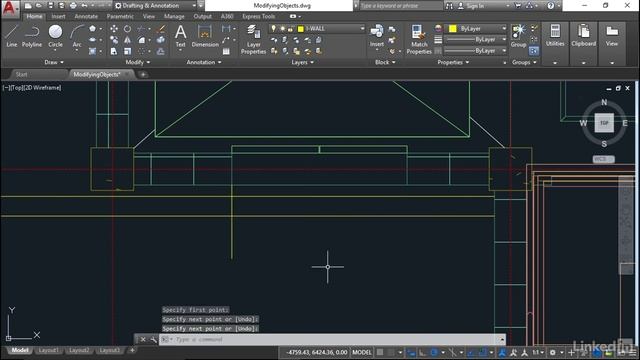Switch to the Layout1 tab

pos(48,350)
